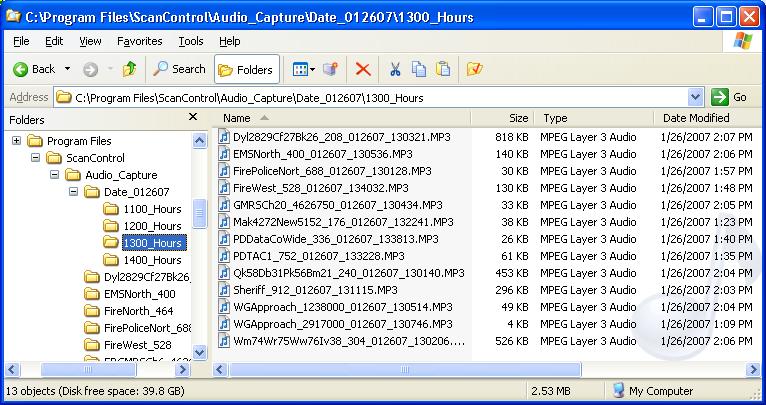Open the View menu

90,42
